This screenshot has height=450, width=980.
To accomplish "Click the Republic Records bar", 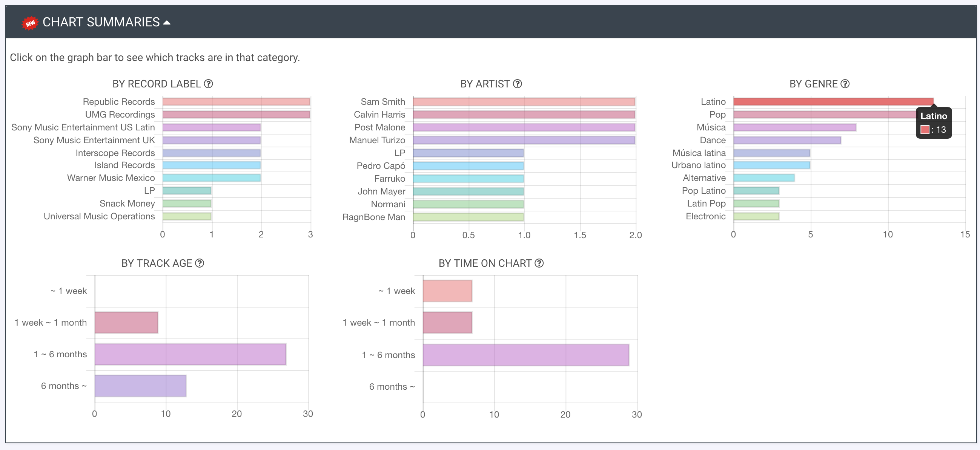I will click(x=236, y=101).
